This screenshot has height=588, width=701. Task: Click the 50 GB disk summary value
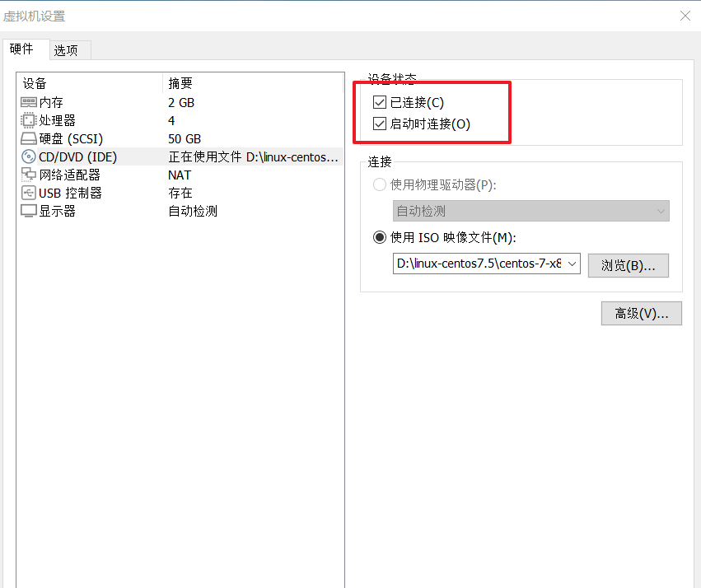185,139
